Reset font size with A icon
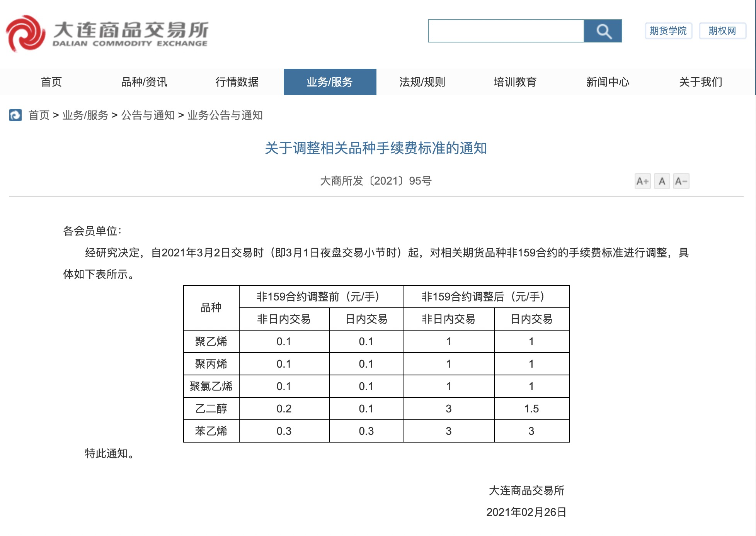Image resolution: width=756 pixels, height=536 pixels. [662, 181]
